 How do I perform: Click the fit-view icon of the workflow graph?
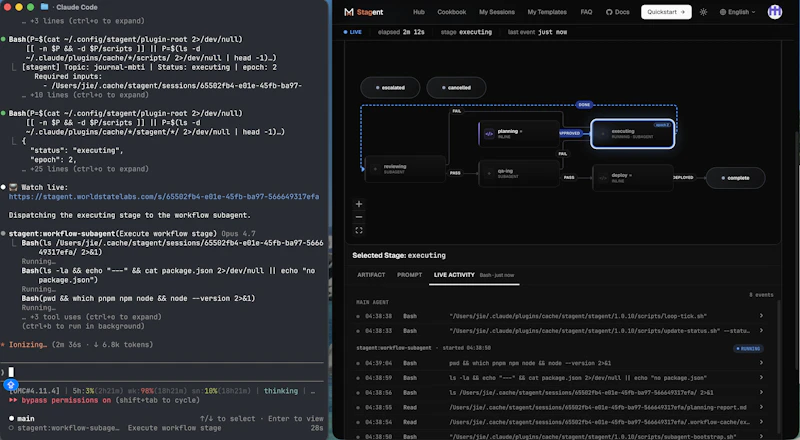click(x=359, y=230)
